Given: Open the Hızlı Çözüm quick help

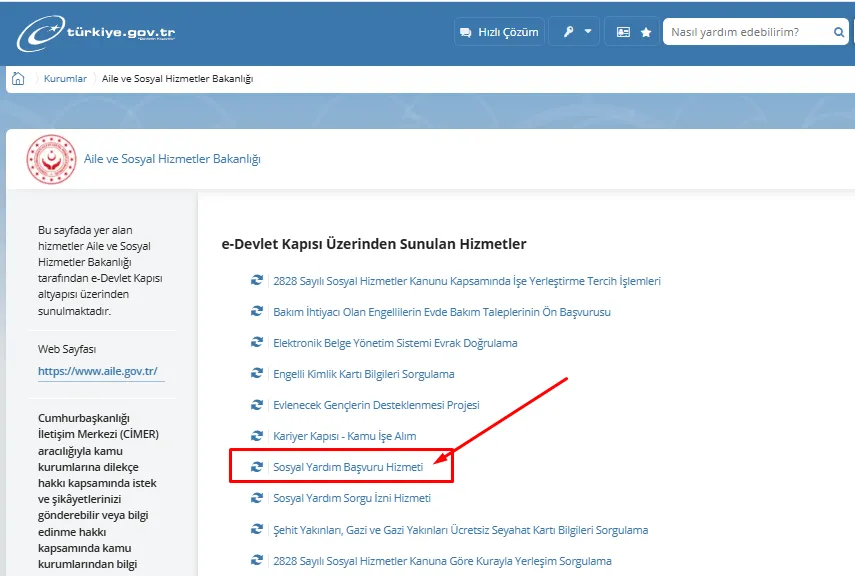Looking at the screenshot, I should [499, 32].
